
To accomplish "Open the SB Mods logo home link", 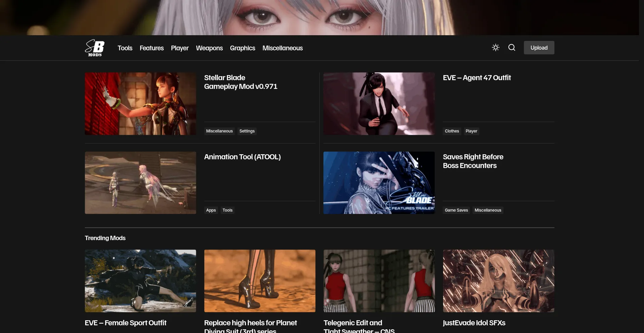I will tap(95, 48).
